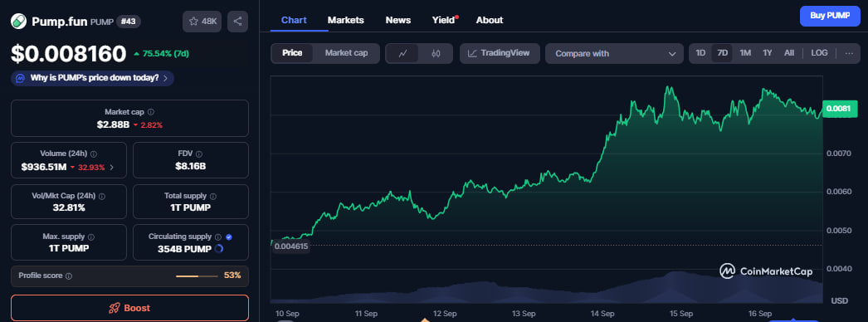Open the Markets tab
Viewport: 868px width, 322px height.
pos(346,20)
